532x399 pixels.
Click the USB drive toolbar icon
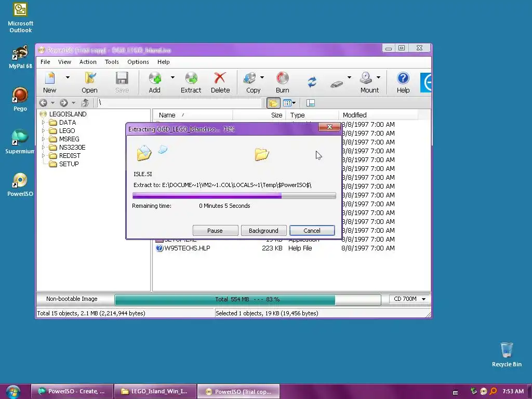pyautogui.click(x=337, y=84)
